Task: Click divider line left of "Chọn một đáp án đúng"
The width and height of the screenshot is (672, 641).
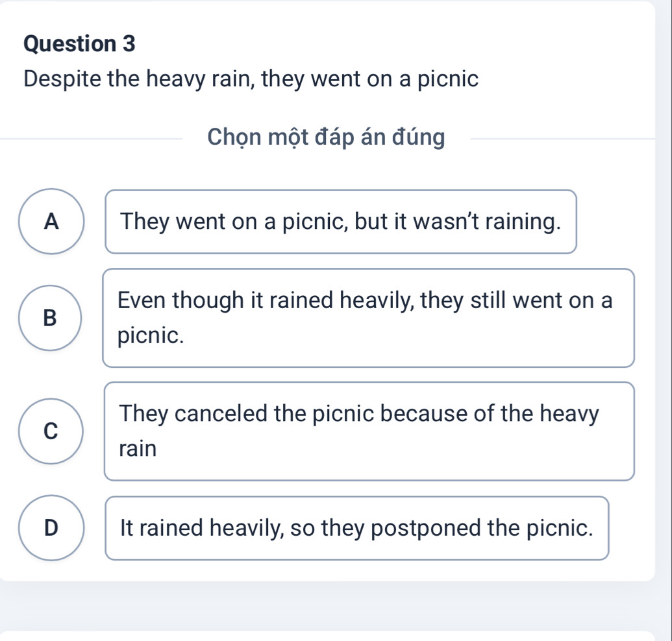Action: click(91, 138)
